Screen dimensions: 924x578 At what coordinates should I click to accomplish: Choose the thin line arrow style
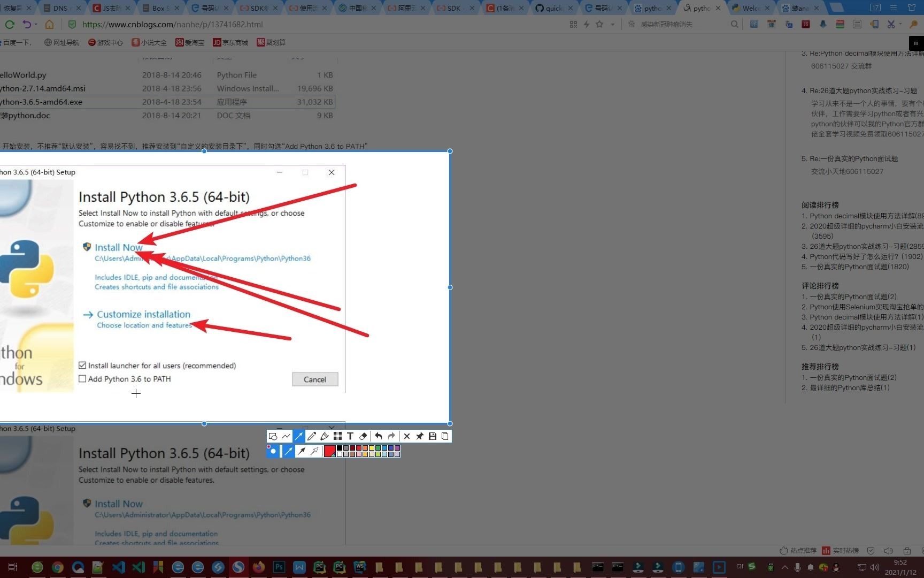[x=289, y=452]
